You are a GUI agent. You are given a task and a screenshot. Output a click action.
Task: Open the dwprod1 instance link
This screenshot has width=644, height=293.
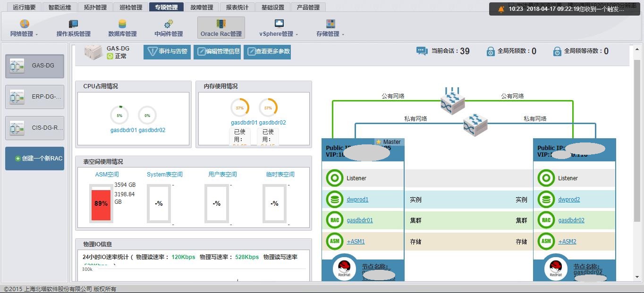click(357, 199)
